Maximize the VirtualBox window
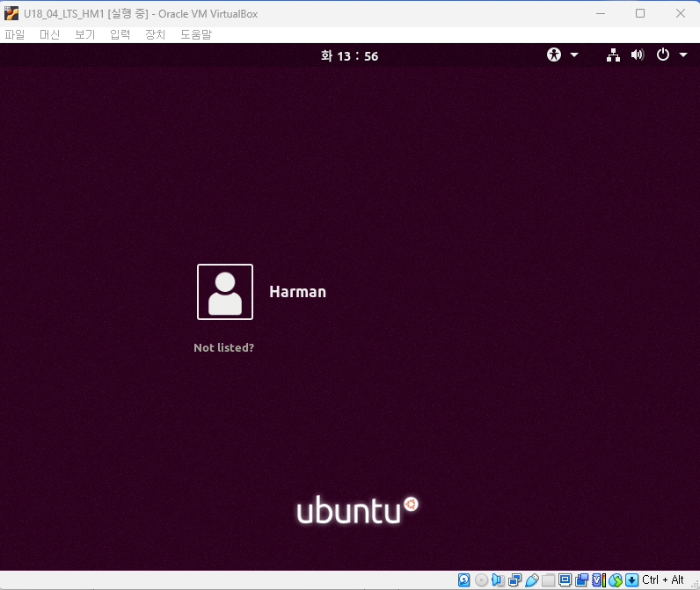The width and height of the screenshot is (700, 590). tap(640, 13)
